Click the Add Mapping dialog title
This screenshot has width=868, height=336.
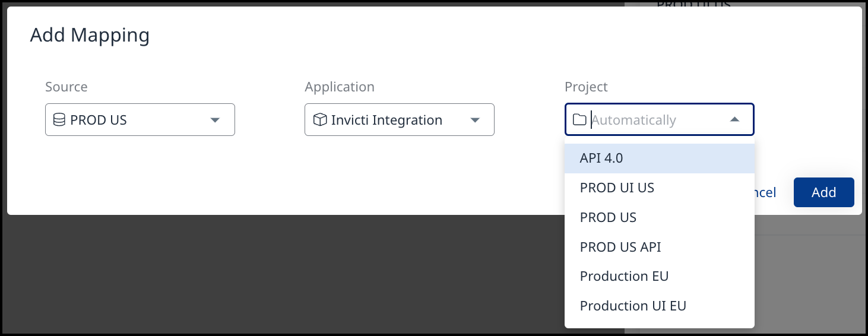click(90, 35)
